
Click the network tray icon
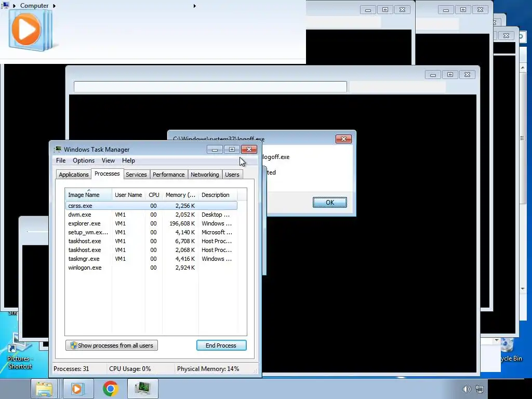(x=480, y=389)
